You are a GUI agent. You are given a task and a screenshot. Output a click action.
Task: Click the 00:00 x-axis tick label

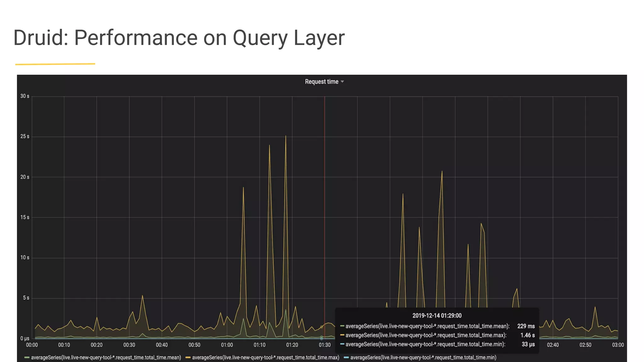tap(32, 345)
